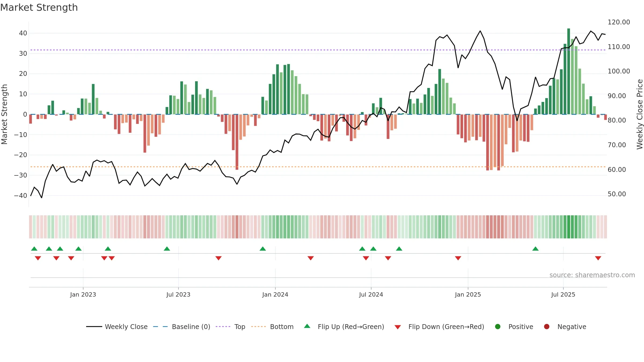The width and height of the screenshot is (644, 362).
Task: Click the black line icon in legend
Action: [x=94, y=327]
